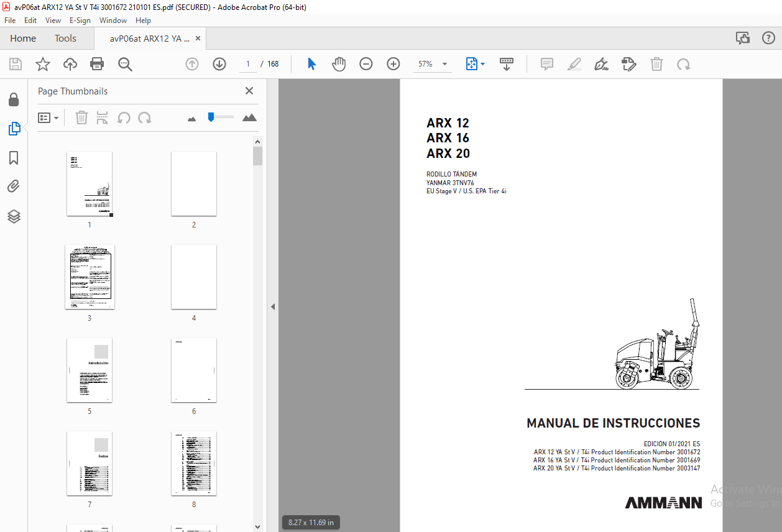The width and height of the screenshot is (782, 532).
Task: Open the Bookmarks sidebar panel
Action: (14, 158)
